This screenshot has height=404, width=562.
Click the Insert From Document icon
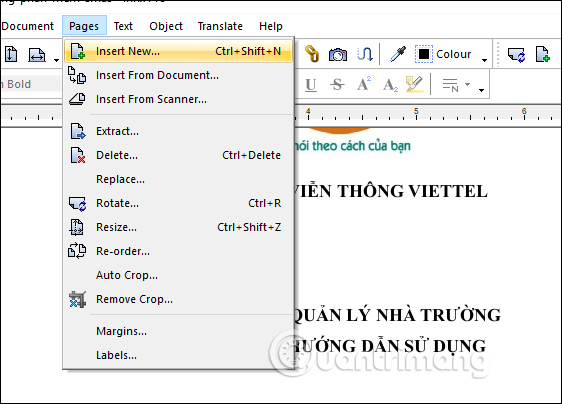(x=77, y=75)
